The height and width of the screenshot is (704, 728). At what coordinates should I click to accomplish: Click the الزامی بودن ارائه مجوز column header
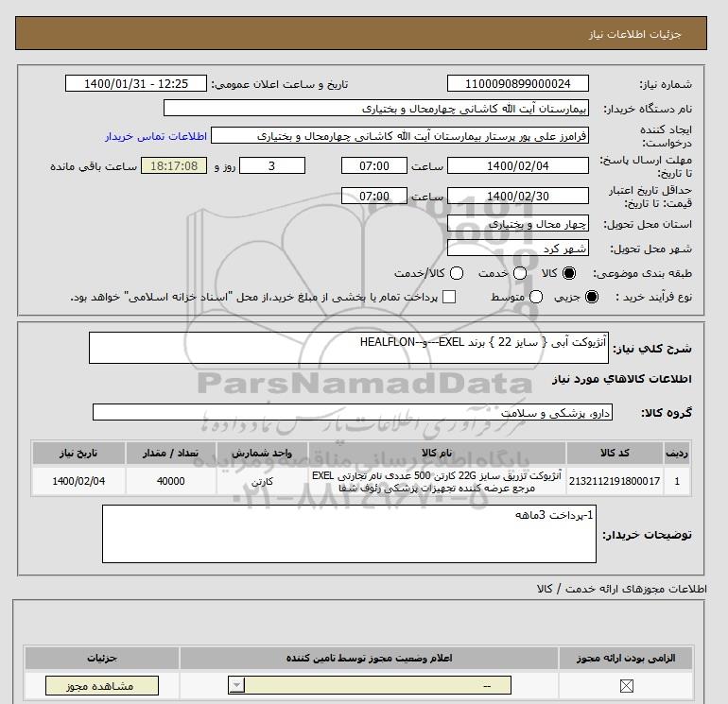(x=626, y=658)
